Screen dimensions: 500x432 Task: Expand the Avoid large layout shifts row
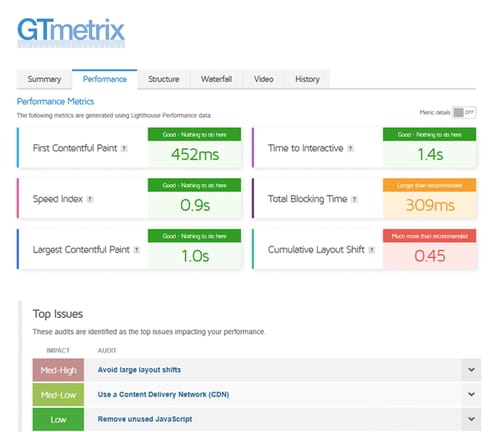pos(471,370)
